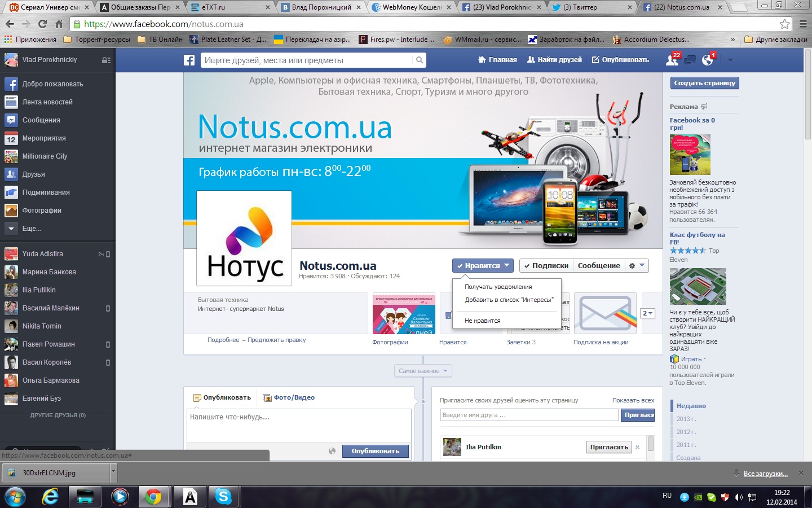Click the Главная link in top bar
This screenshot has height=508, width=812.
click(498, 60)
